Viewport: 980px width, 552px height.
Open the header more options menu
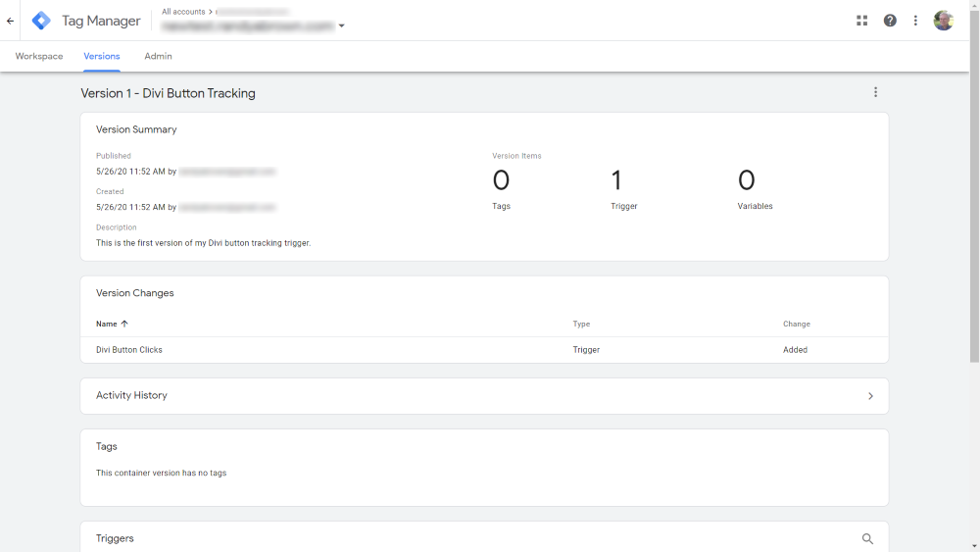click(915, 21)
